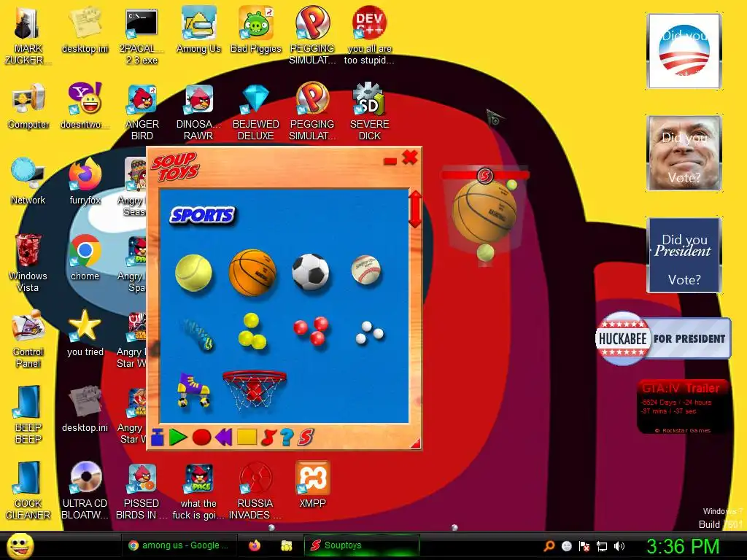This screenshot has height=560, width=747.
Task: Switch to Souptoys taskbar button
Action: [x=362, y=545]
